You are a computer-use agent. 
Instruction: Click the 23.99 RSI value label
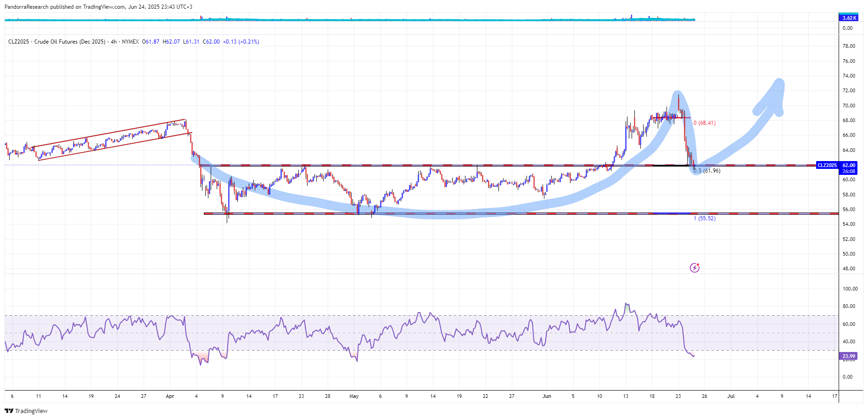tap(849, 356)
